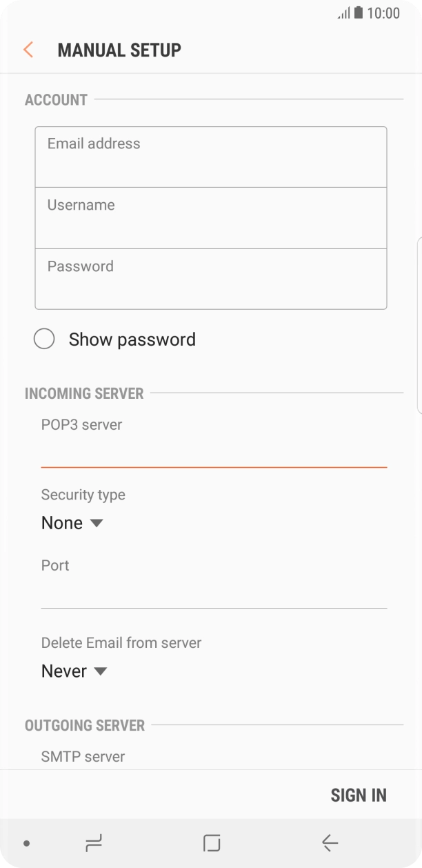Tap the MANUAL SETUP title
The image size is (422, 868).
pos(120,49)
